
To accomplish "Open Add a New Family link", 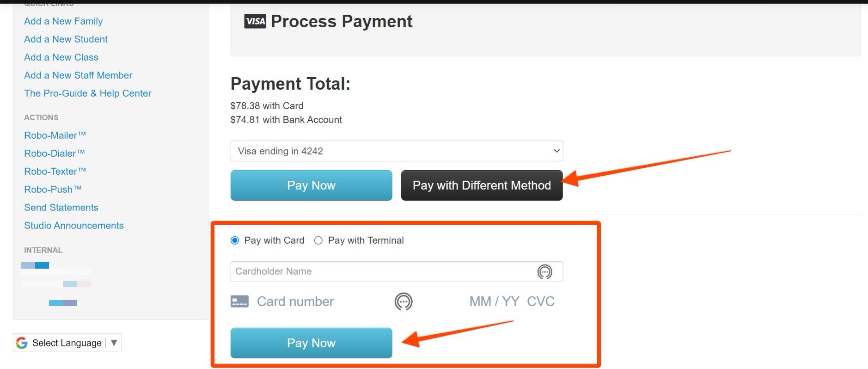I will (63, 21).
